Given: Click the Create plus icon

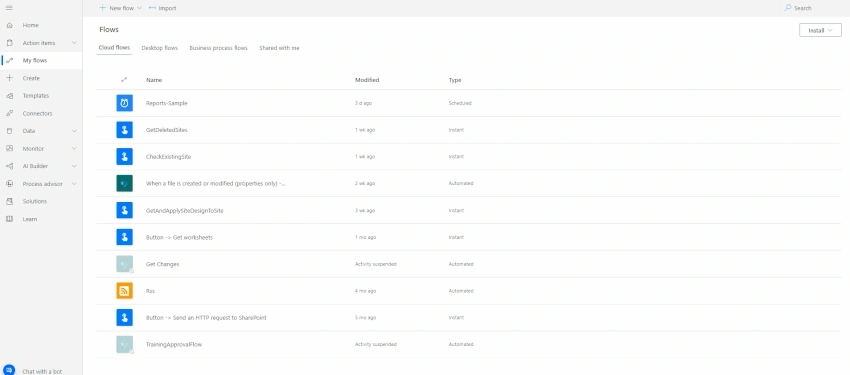Looking at the screenshot, I should pos(9,78).
